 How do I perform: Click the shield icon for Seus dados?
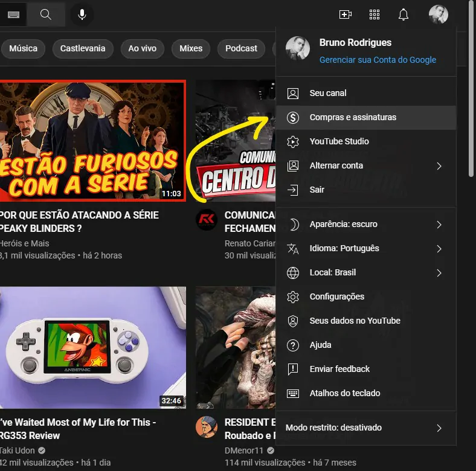pos(293,321)
